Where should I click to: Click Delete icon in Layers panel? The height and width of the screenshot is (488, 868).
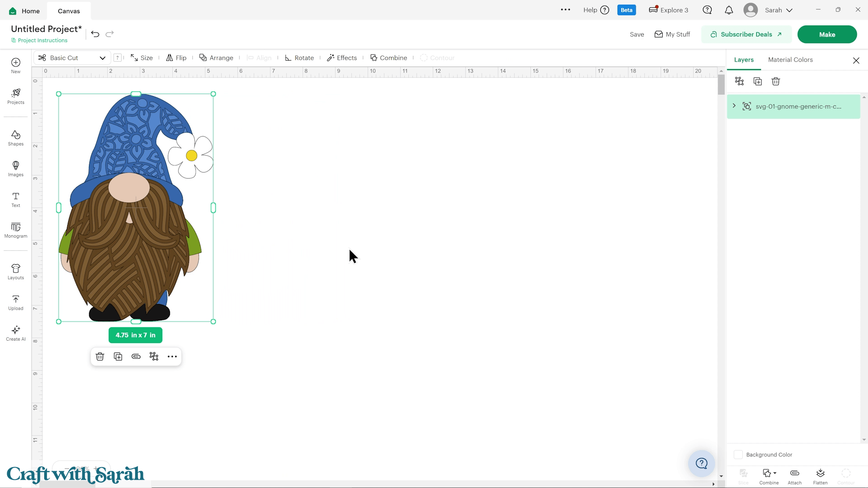pos(776,81)
